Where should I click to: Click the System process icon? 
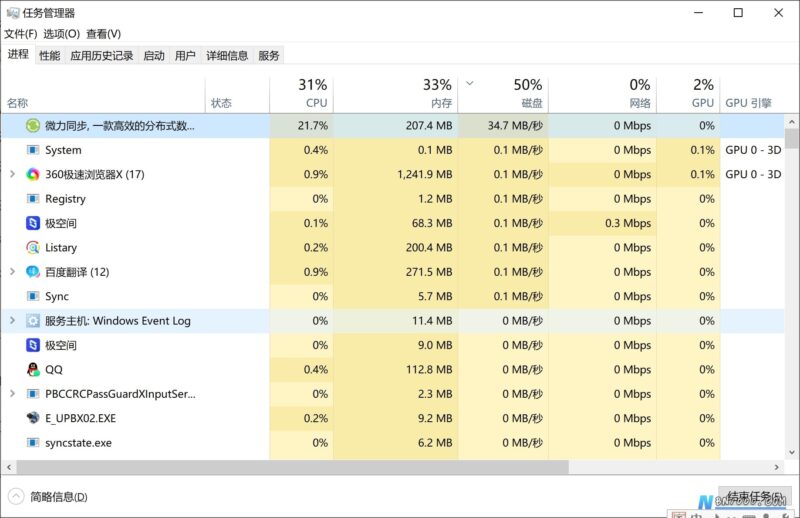(33, 150)
